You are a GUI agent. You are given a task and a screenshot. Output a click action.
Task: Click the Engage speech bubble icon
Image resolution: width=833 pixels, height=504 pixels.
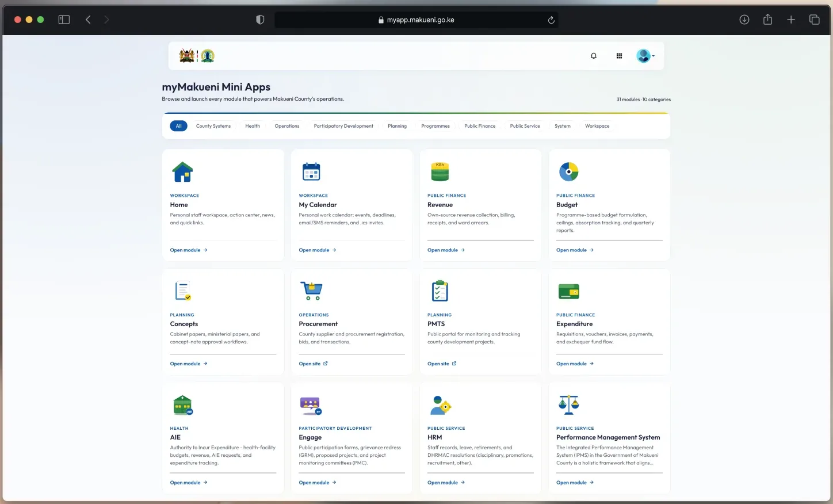pyautogui.click(x=311, y=406)
